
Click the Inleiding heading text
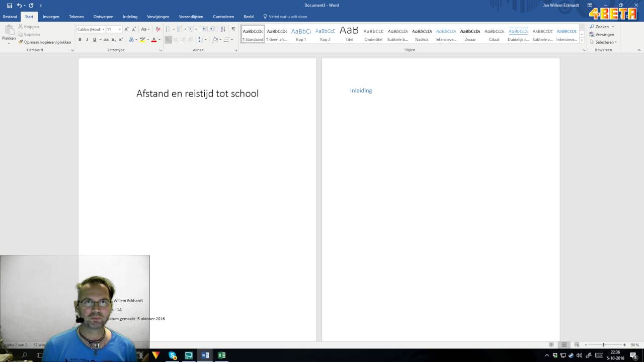click(x=361, y=90)
